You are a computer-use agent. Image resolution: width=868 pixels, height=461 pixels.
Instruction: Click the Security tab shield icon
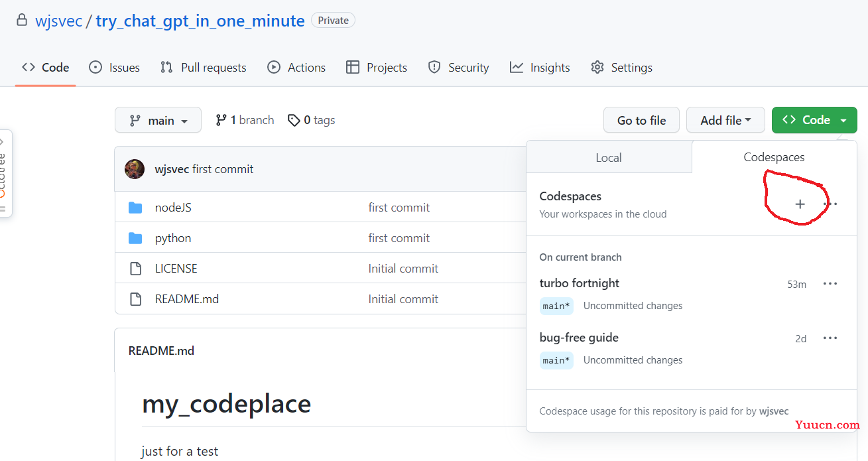point(434,67)
